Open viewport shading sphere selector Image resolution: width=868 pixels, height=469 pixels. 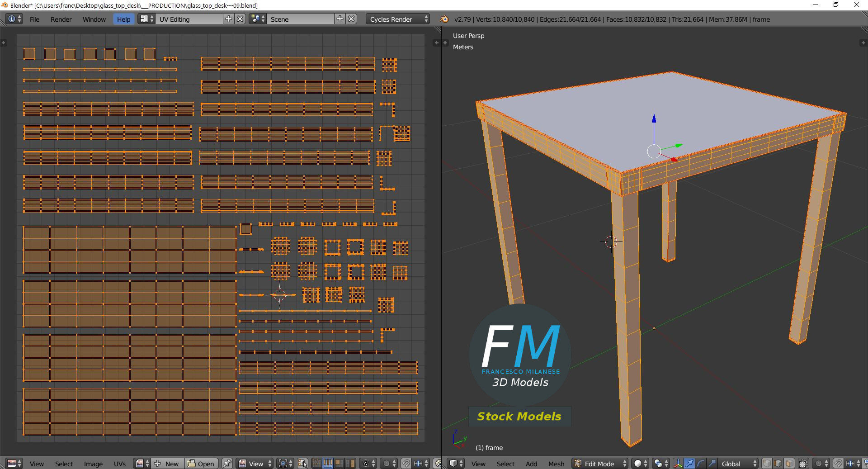pos(640,464)
